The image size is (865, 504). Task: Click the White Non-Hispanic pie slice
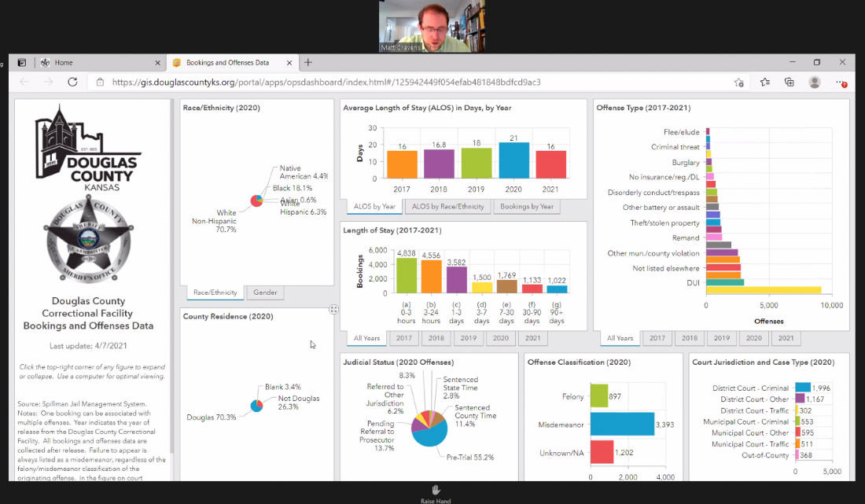click(x=252, y=204)
